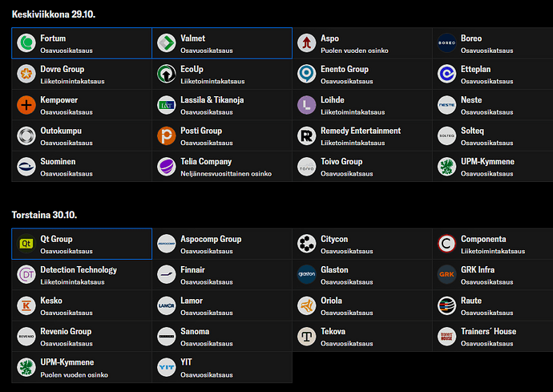Click the Etteplan company name
Viewport: 553px width, 392px height.
pos(475,69)
